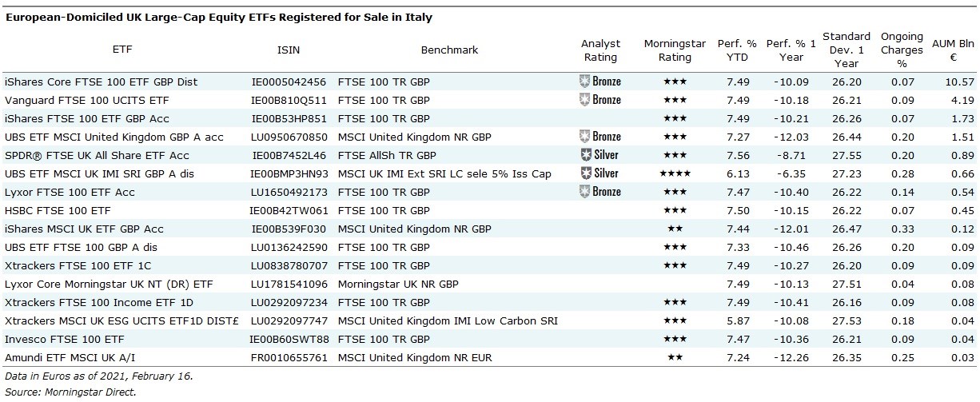The image size is (980, 402).
Task: Click the two-star rating for Amundi ETF MSCI UK
Action: [675, 357]
